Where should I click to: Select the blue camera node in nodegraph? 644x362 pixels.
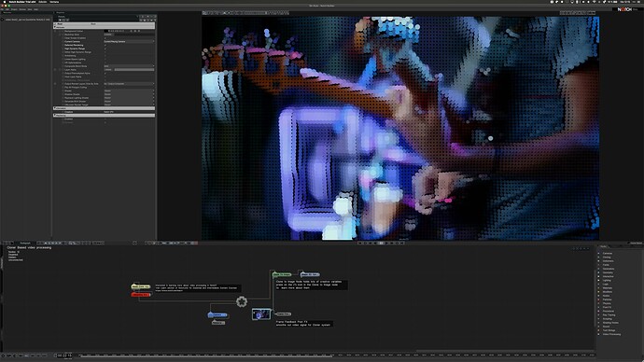point(217,314)
